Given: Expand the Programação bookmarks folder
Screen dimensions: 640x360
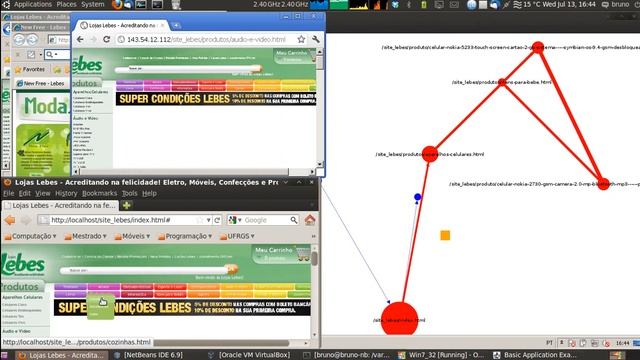Looking at the screenshot, I should (x=185, y=236).
